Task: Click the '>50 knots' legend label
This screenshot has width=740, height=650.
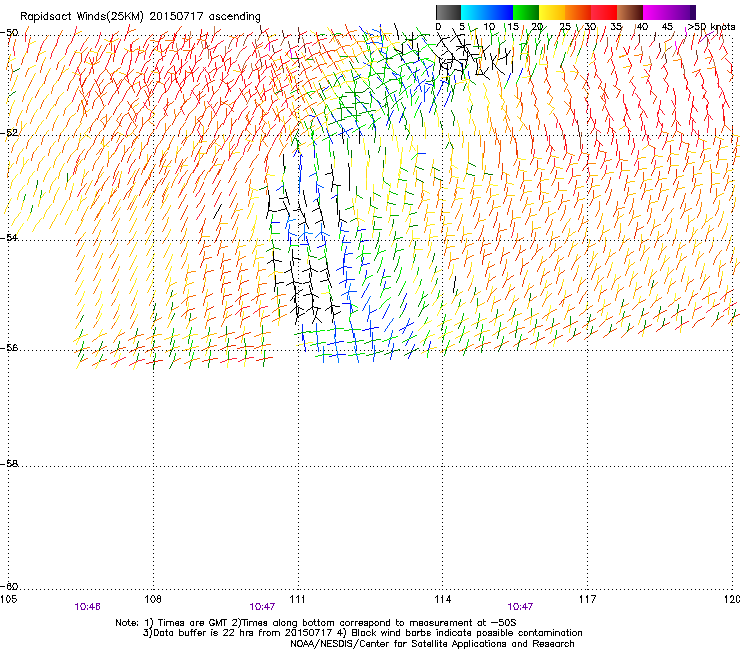Action: [x=711, y=27]
